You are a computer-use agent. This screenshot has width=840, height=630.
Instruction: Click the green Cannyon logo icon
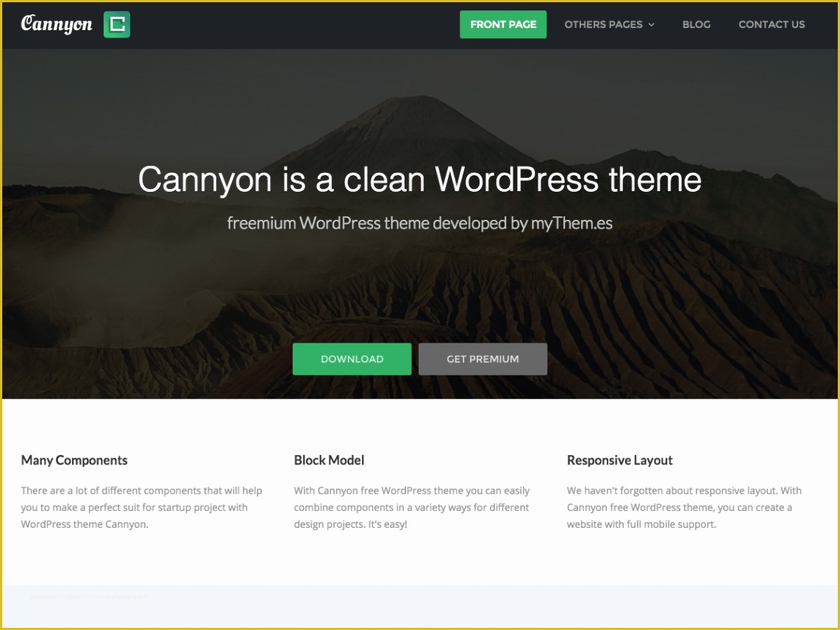(118, 24)
